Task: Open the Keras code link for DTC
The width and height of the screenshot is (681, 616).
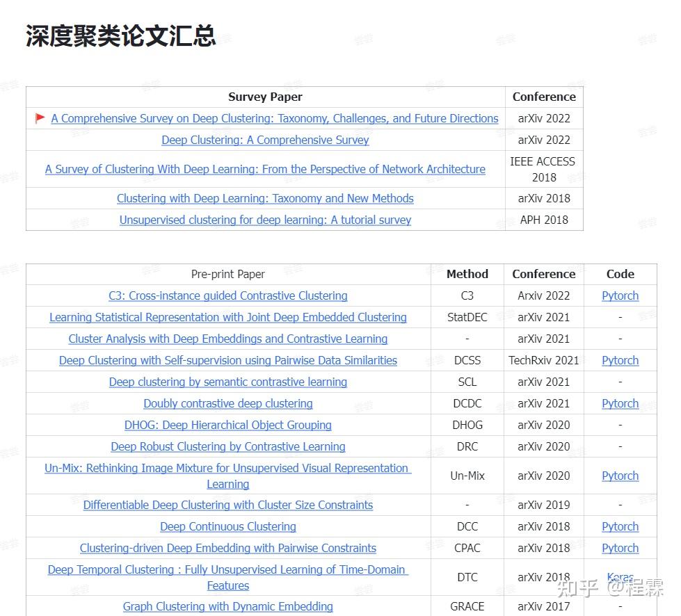Action: click(620, 577)
